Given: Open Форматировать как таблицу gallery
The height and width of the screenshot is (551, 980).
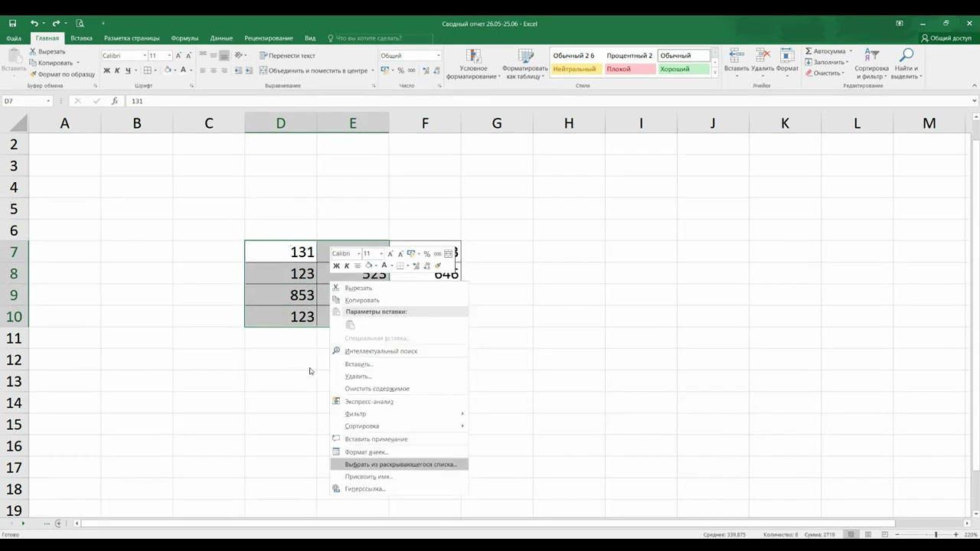Looking at the screenshot, I should coord(525,64).
